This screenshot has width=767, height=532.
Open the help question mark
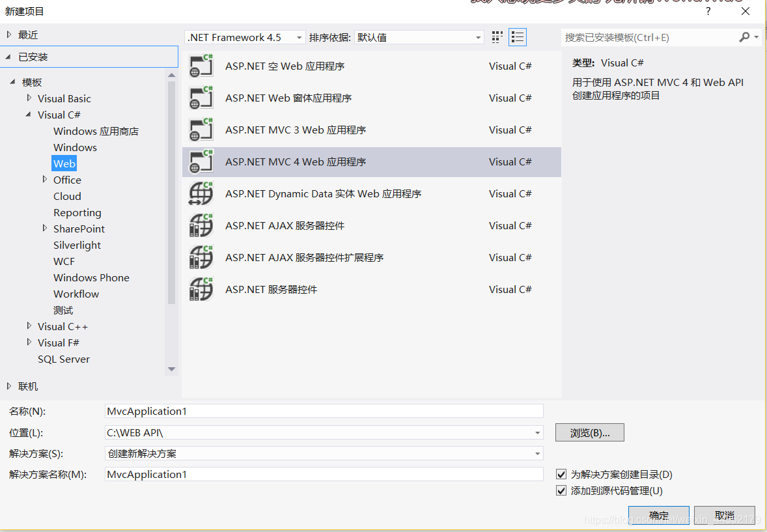click(x=708, y=11)
